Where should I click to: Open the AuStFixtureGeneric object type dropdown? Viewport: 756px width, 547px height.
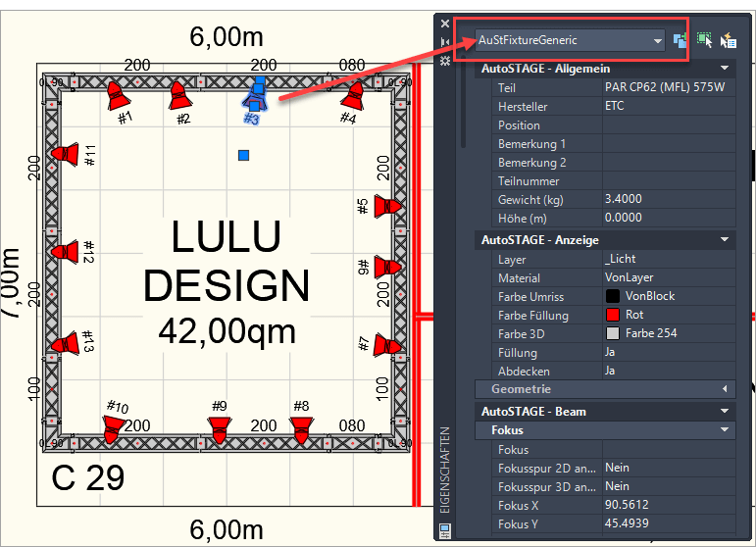click(x=658, y=40)
